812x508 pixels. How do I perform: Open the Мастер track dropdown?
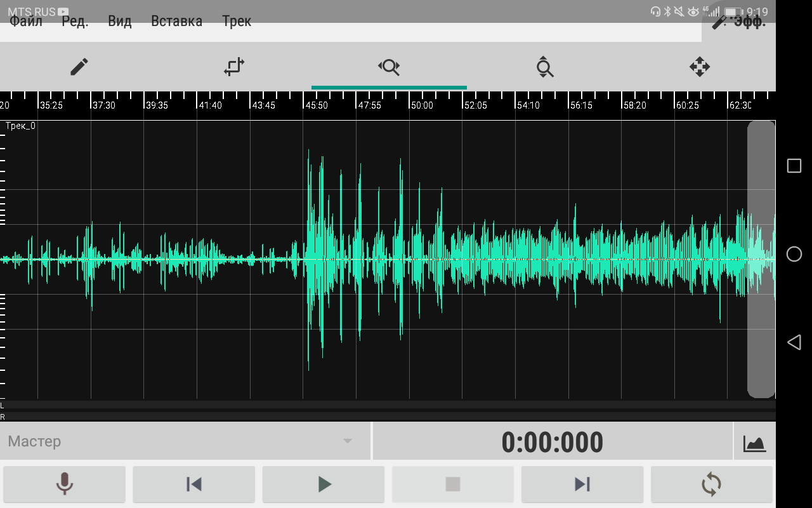[x=185, y=441]
